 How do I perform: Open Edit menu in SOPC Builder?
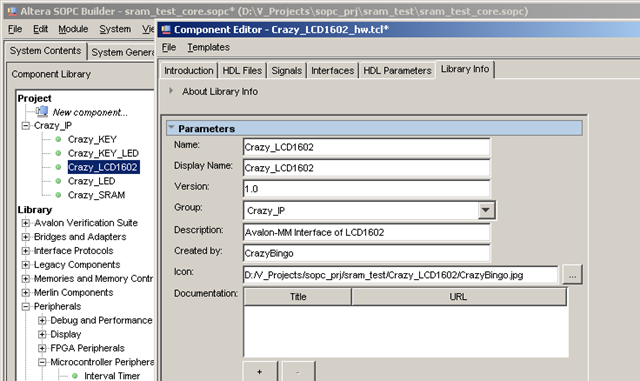40,29
